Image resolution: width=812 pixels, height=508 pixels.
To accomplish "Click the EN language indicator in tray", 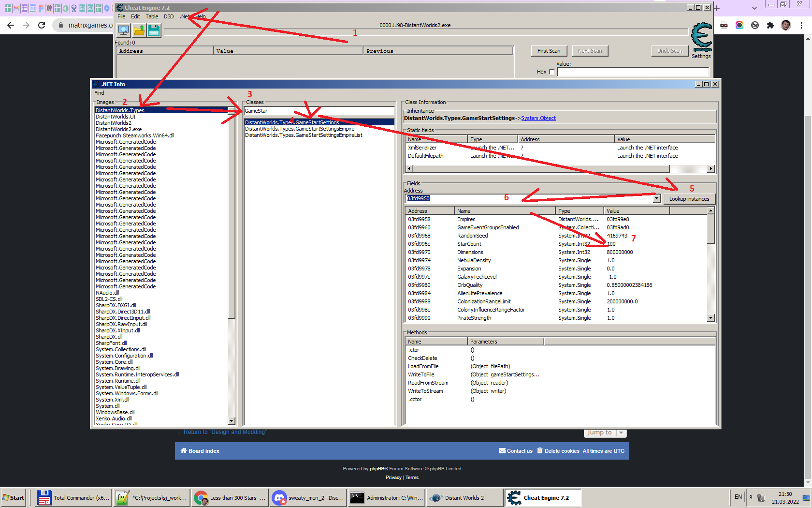I will (738, 497).
